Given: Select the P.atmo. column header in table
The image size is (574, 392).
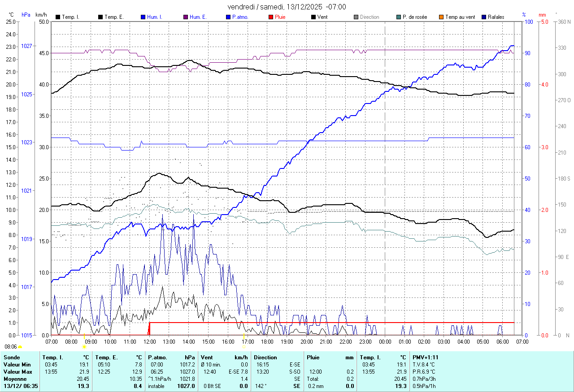Looking at the screenshot, I should [158, 358].
